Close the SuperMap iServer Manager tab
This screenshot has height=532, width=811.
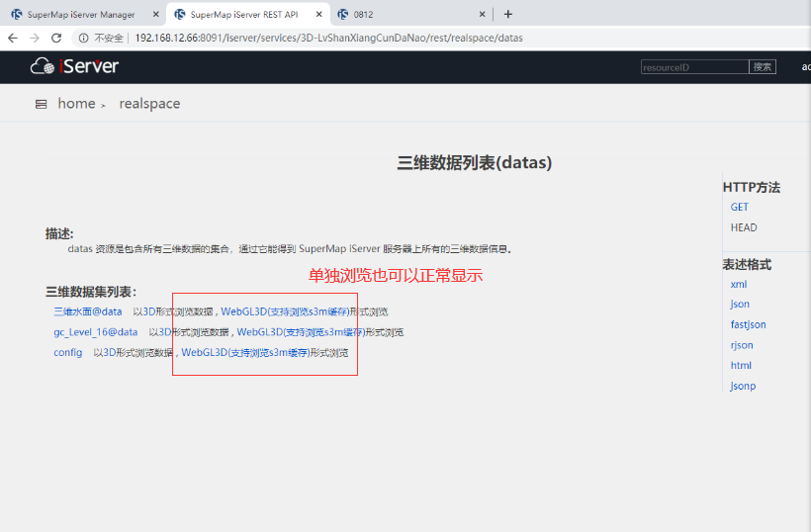(155, 15)
